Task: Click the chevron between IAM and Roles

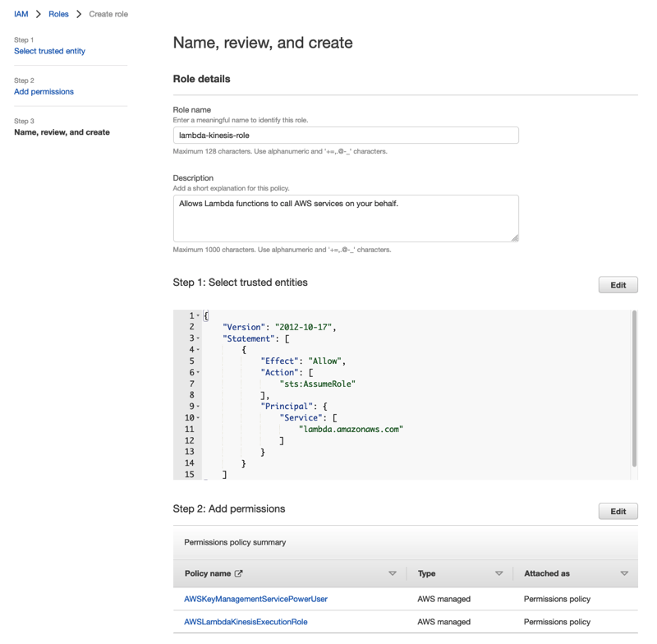Action: [x=36, y=14]
